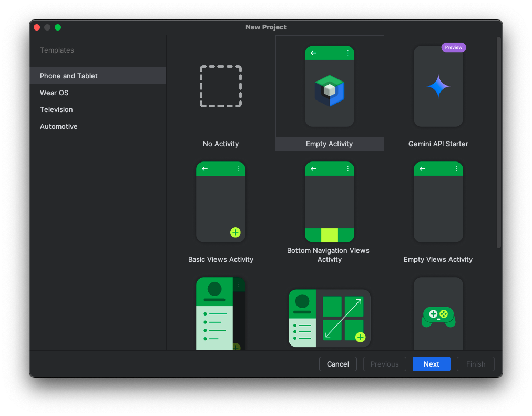Close the New Project dialog window

(37, 27)
